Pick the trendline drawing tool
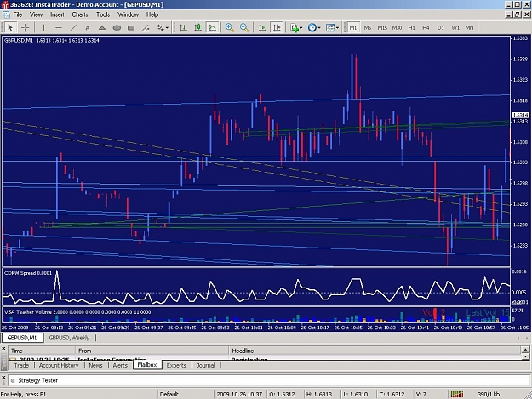The height and width of the screenshot is (399, 532). coord(73,28)
